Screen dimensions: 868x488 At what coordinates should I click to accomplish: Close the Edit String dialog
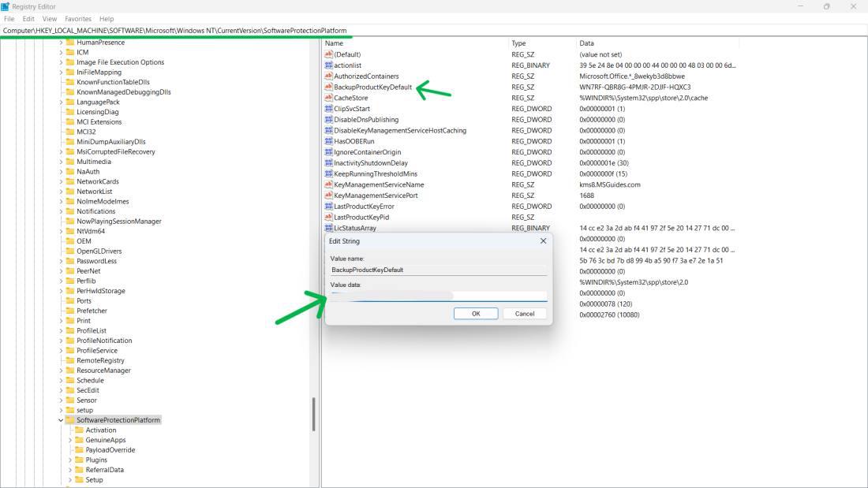point(543,240)
